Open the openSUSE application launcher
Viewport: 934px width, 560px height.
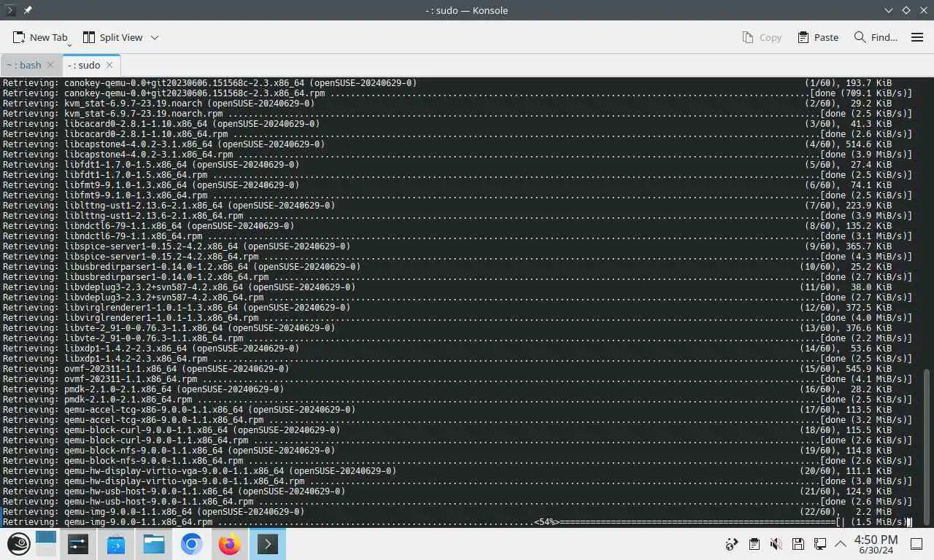(x=19, y=544)
